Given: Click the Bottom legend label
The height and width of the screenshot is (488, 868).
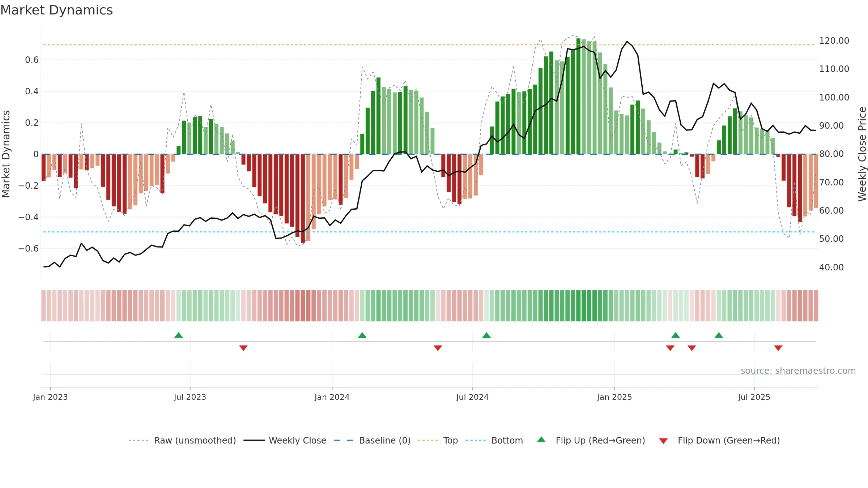Looking at the screenshot, I should [507, 440].
